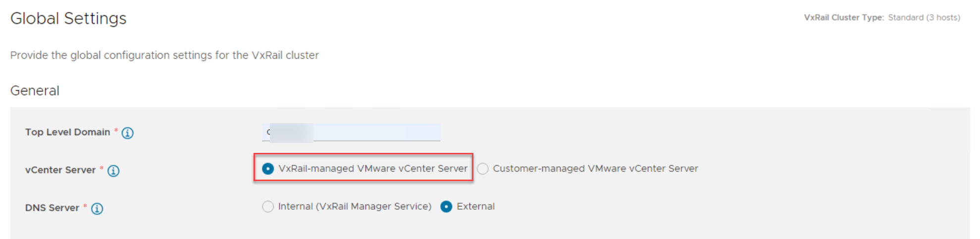
Task: Click the Standard (3 hosts) cluster type value
Action: pyautogui.click(x=924, y=17)
